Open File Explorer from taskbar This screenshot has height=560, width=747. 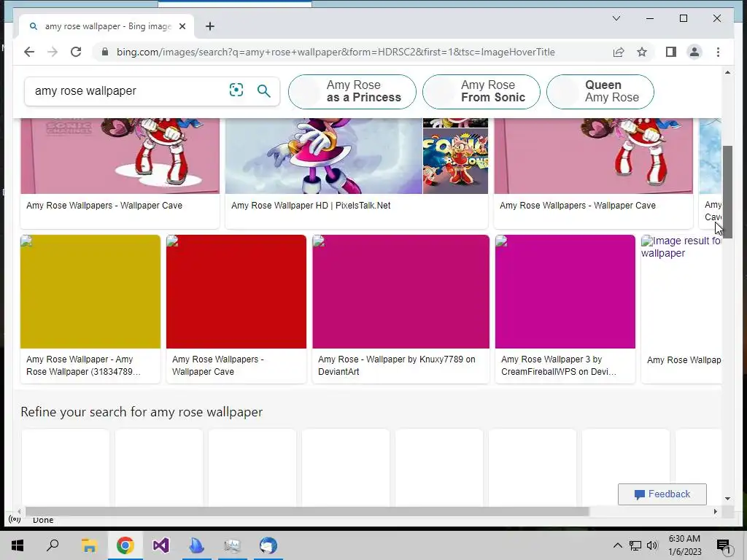click(89, 545)
